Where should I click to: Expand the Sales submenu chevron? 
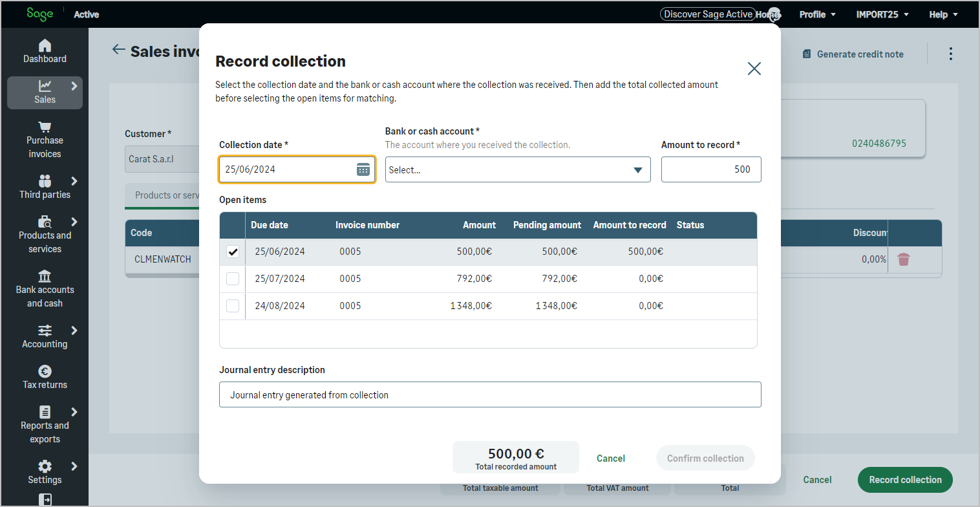tap(74, 85)
